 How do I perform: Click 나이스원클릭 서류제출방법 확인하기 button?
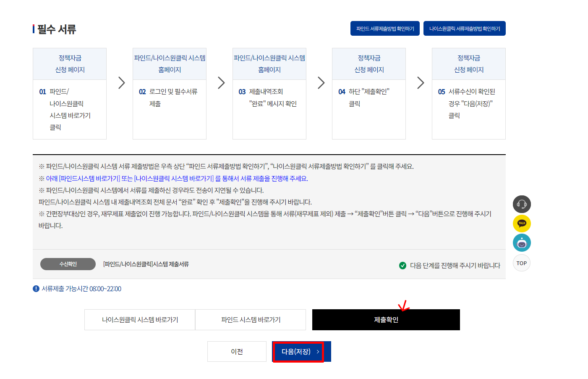[x=465, y=29]
